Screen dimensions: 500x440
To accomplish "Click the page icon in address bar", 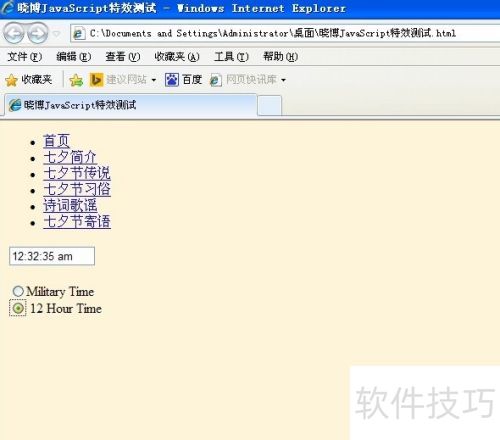I will [x=79, y=34].
